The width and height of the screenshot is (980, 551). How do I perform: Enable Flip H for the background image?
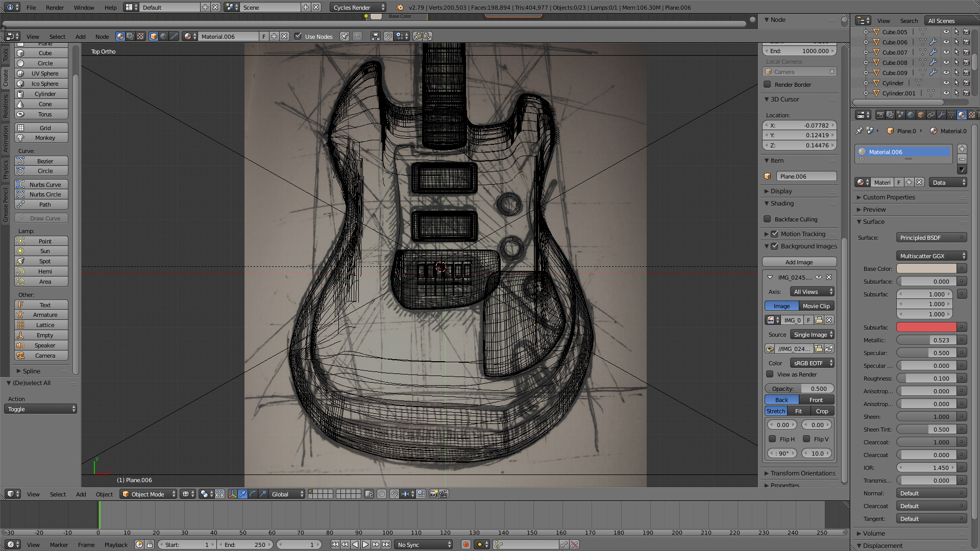tap(772, 439)
